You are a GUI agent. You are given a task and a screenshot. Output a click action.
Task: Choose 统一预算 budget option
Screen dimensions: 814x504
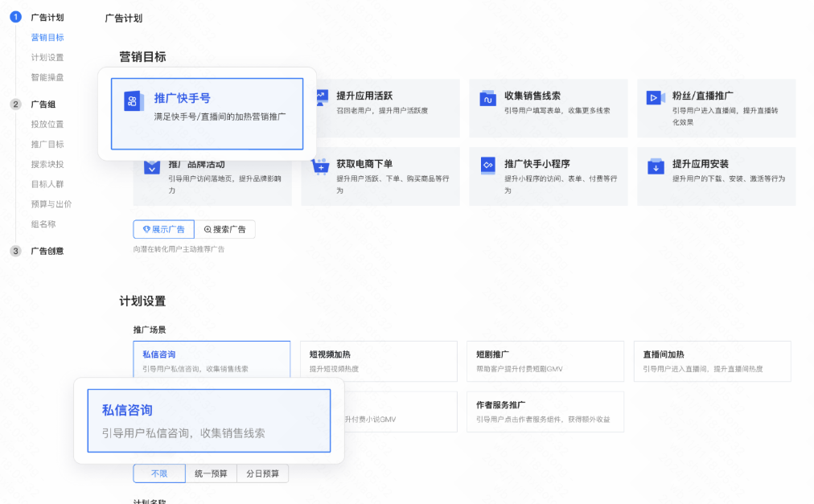[211, 473]
